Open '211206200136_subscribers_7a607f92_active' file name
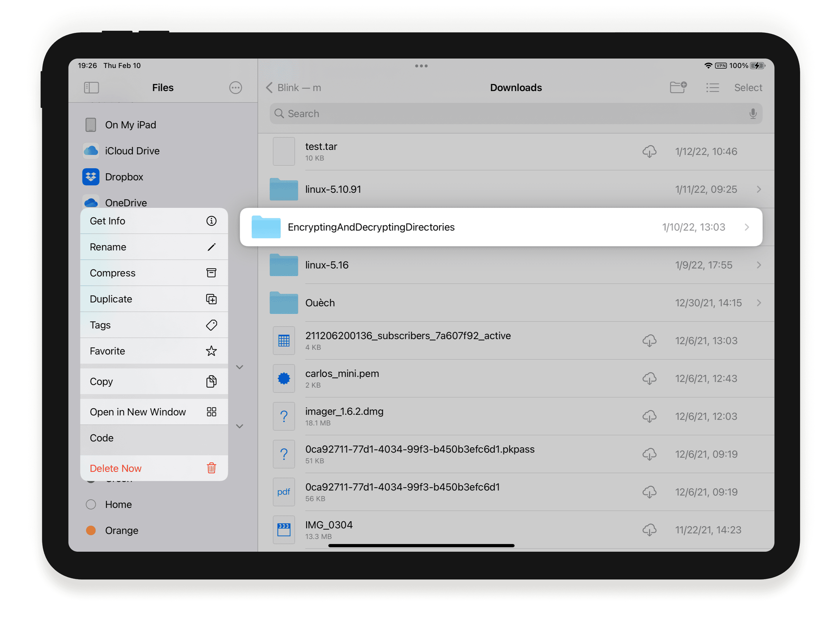 pyautogui.click(x=408, y=336)
